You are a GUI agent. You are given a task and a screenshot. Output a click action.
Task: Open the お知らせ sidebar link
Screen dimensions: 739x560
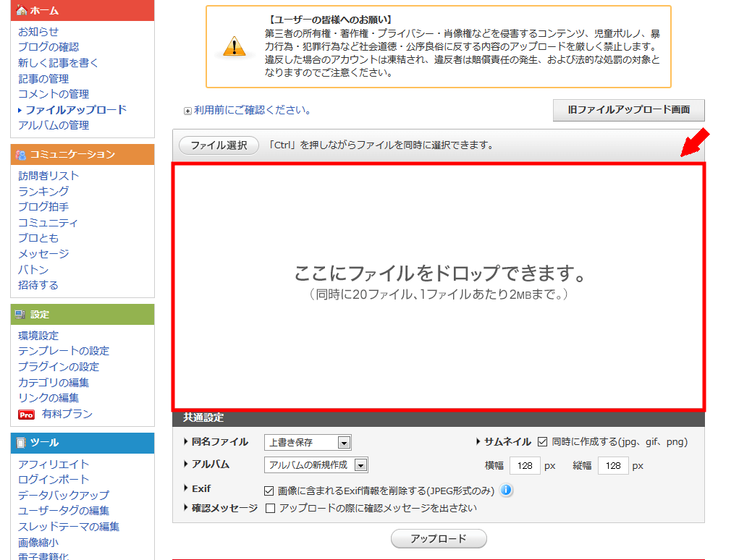coord(38,32)
